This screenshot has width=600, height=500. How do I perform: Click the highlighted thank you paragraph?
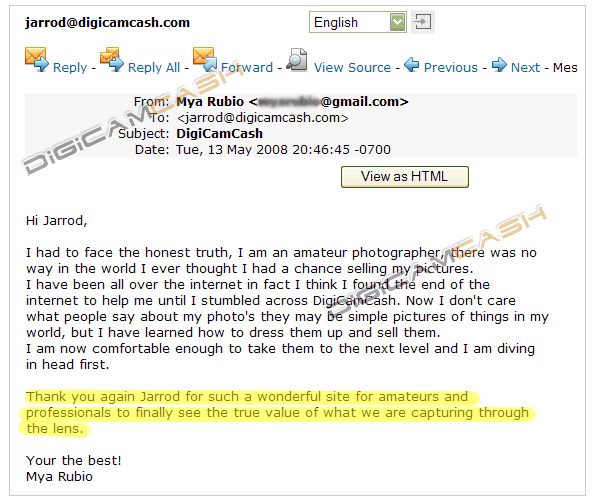pos(277,413)
